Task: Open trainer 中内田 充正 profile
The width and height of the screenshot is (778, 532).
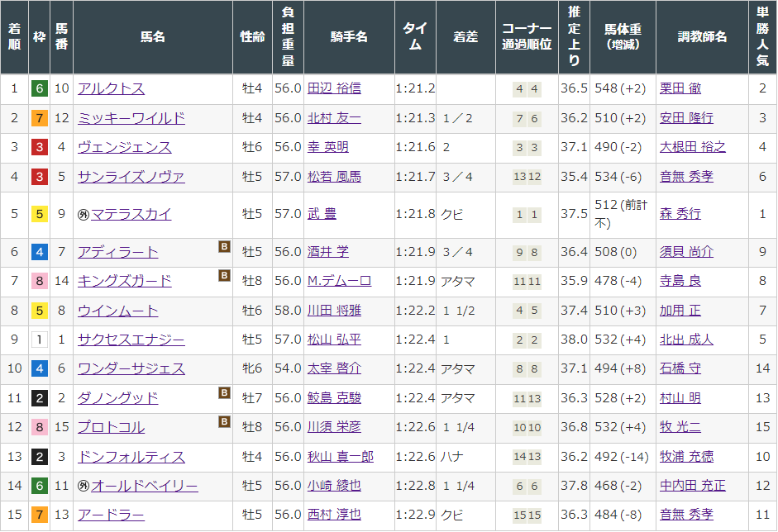Action: tap(693, 486)
